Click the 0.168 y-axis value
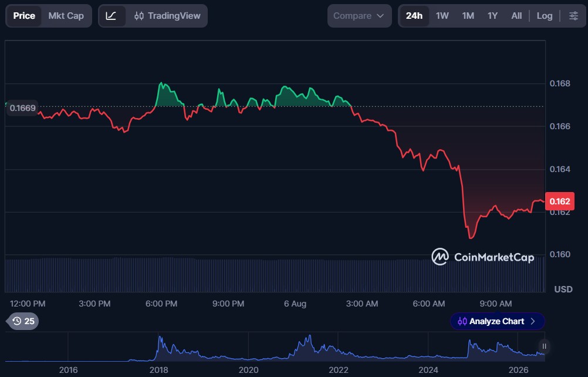The height and width of the screenshot is (377, 588). tap(560, 83)
